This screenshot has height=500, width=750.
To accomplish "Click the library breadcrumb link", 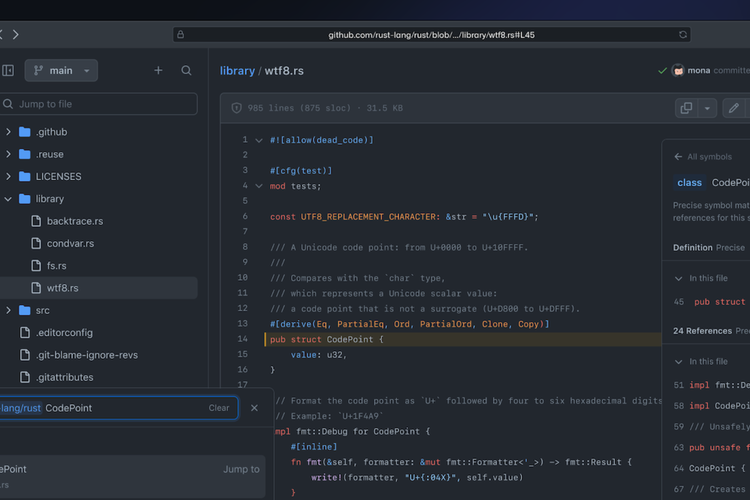I will click(237, 71).
